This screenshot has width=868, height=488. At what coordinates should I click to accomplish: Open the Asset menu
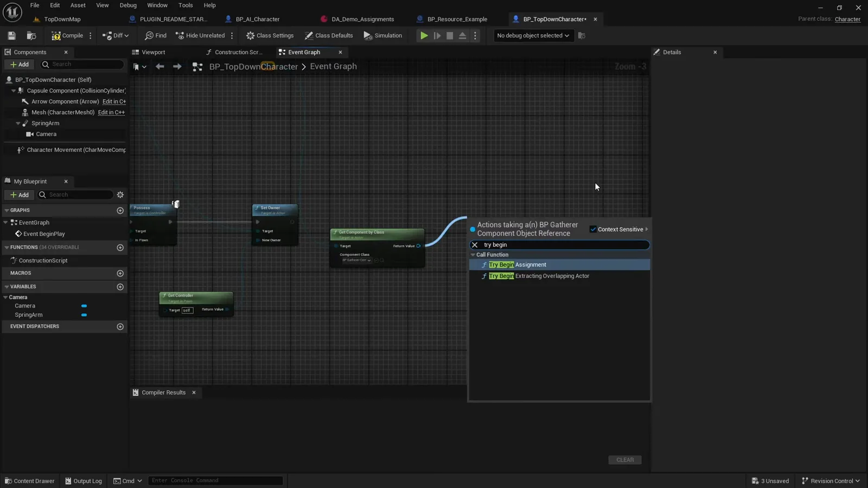pos(78,5)
